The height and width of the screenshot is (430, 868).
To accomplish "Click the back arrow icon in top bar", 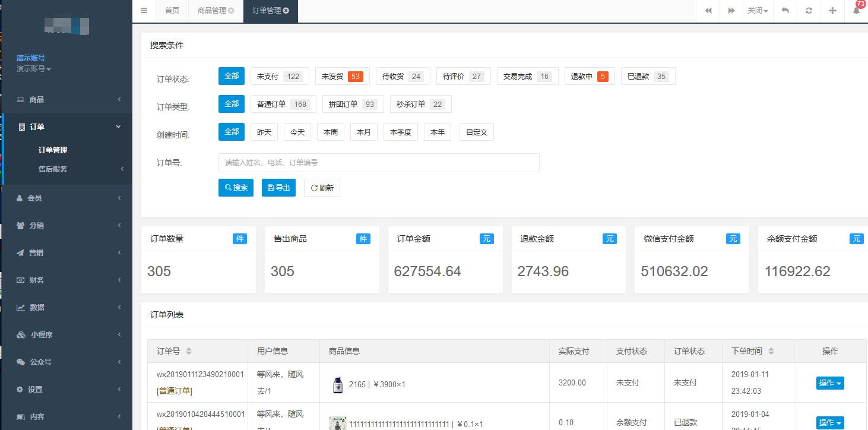I will (x=785, y=11).
